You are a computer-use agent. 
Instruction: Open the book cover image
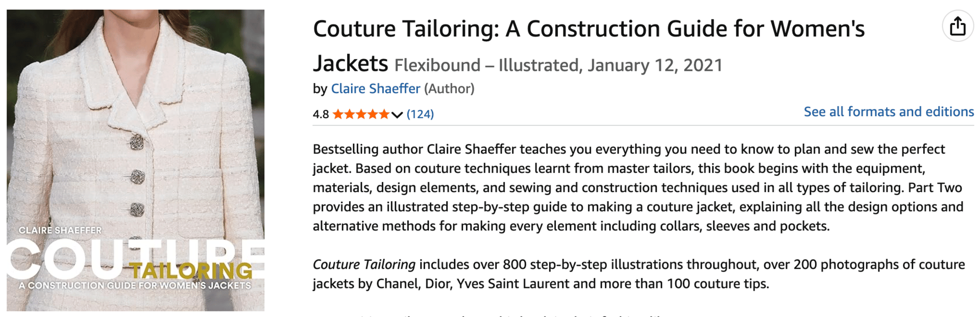pos(135,127)
